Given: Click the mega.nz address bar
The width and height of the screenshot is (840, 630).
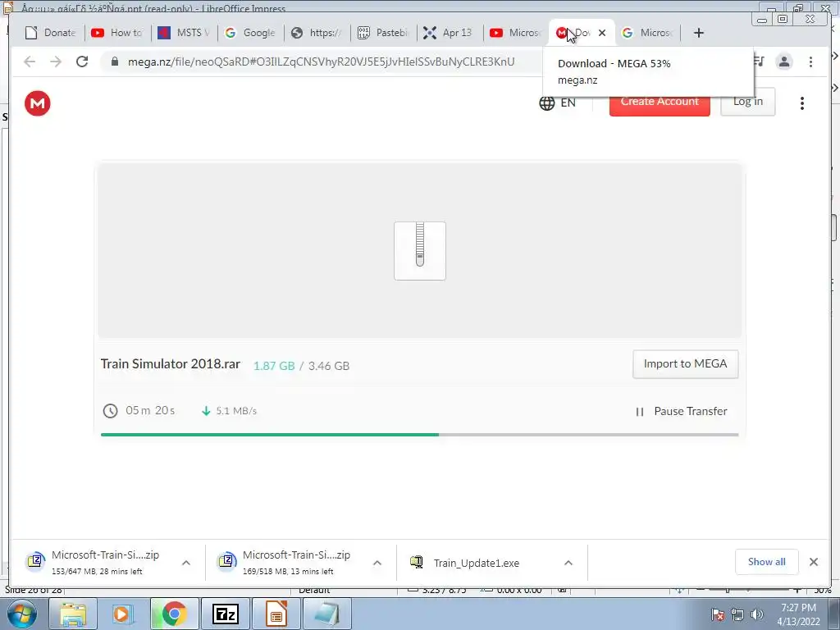Looking at the screenshot, I should tap(322, 62).
